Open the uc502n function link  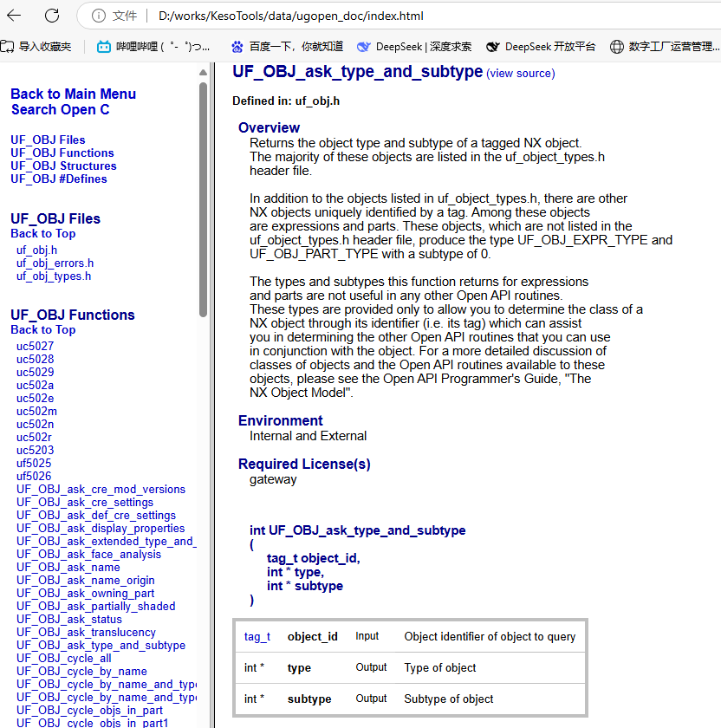pyautogui.click(x=35, y=425)
